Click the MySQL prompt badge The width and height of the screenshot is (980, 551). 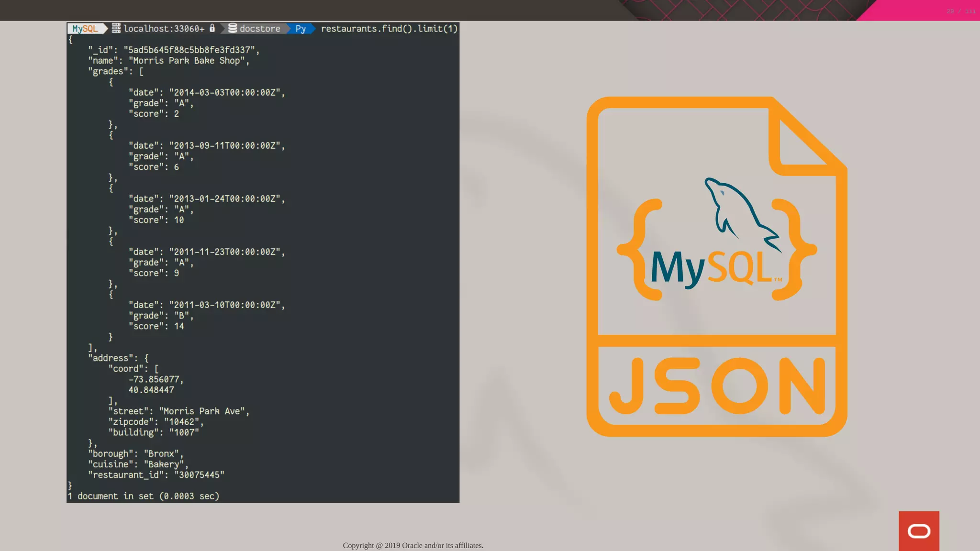85,29
